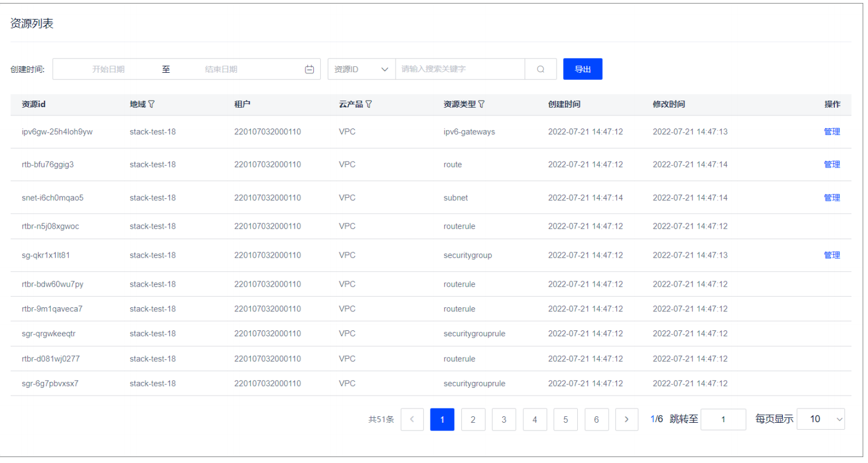Click resource id sgr-6g7pbvxsx7

[50, 384]
